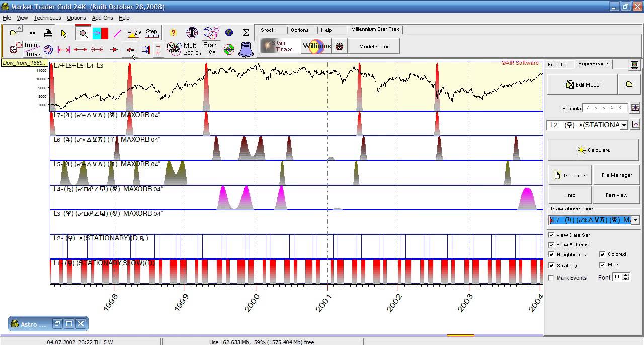The width and height of the screenshot is (644, 345).
Task: Open the Techniques menu
Action: (x=47, y=18)
